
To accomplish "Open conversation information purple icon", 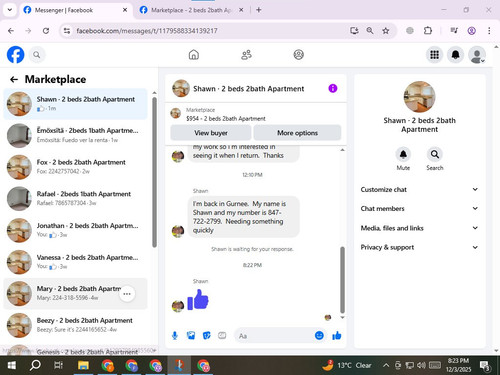I will tap(333, 88).
